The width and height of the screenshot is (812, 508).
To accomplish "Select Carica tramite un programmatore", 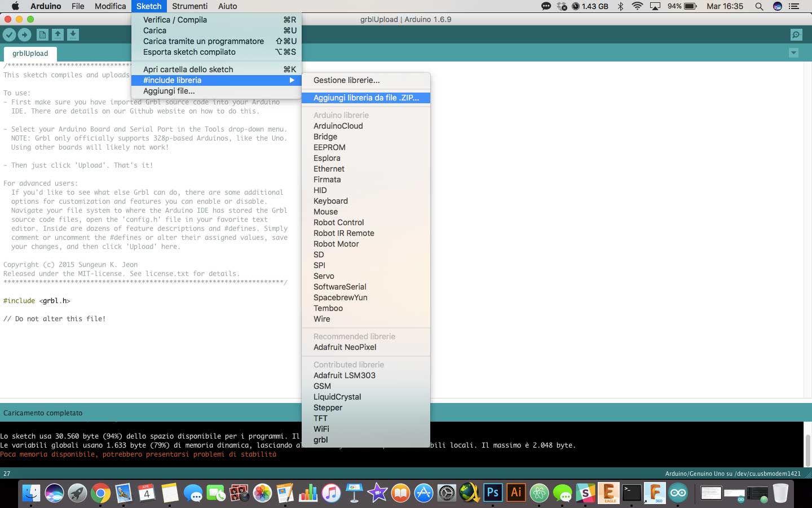I will click(x=217, y=41).
